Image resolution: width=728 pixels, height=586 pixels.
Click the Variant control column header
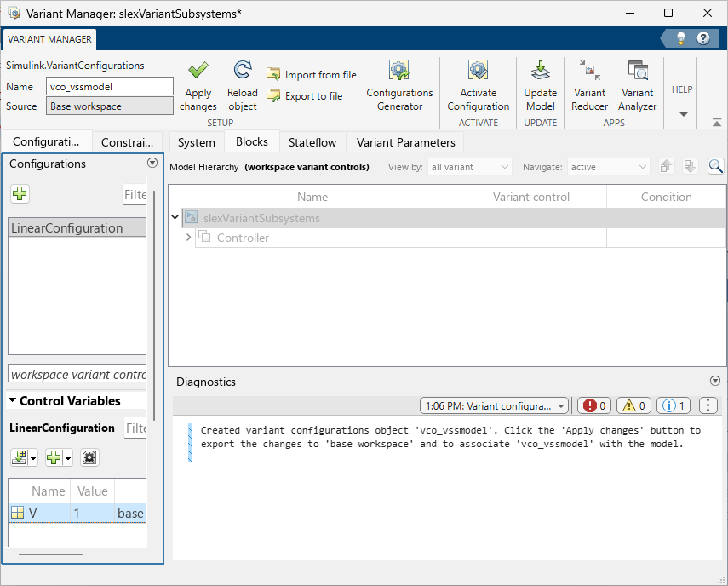(x=531, y=197)
